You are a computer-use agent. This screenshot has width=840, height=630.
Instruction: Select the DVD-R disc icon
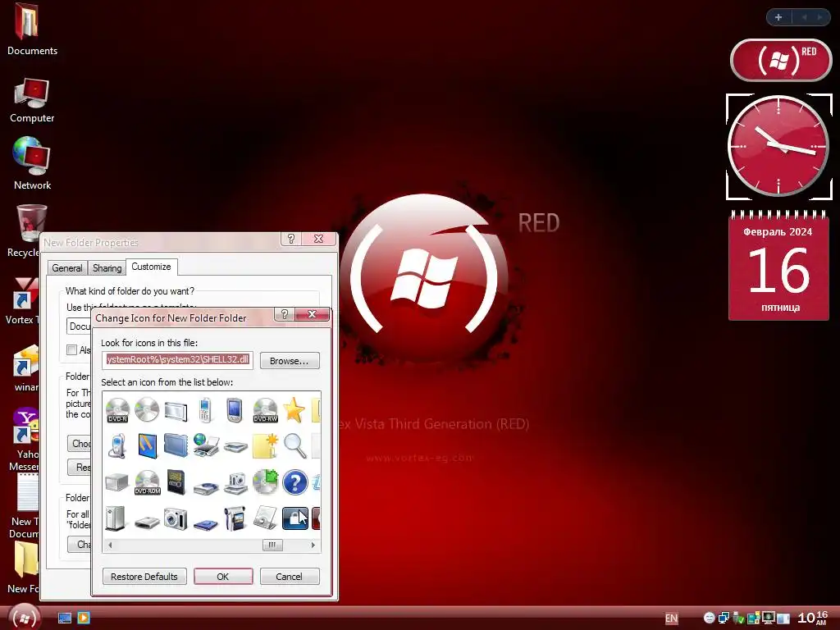pos(117,410)
